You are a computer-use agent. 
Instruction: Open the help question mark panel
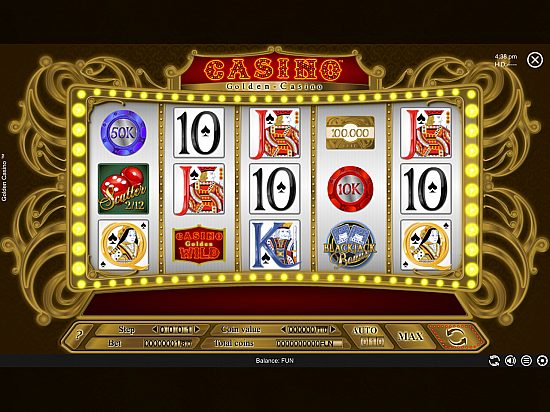[80, 336]
